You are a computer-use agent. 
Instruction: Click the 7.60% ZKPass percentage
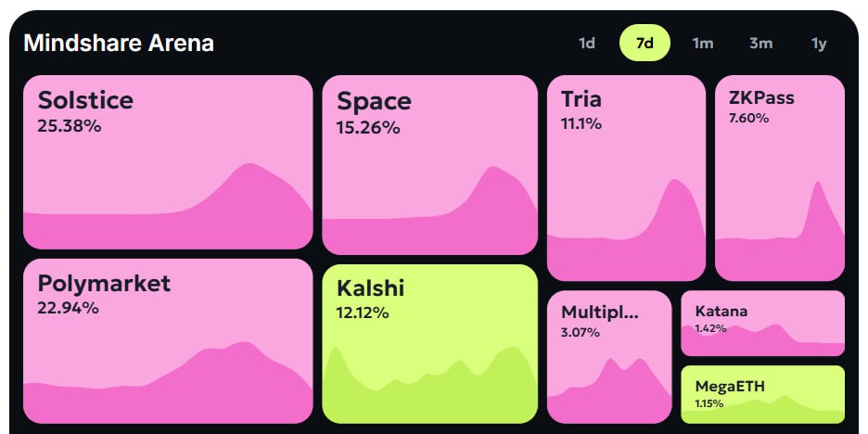coord(748,118)
